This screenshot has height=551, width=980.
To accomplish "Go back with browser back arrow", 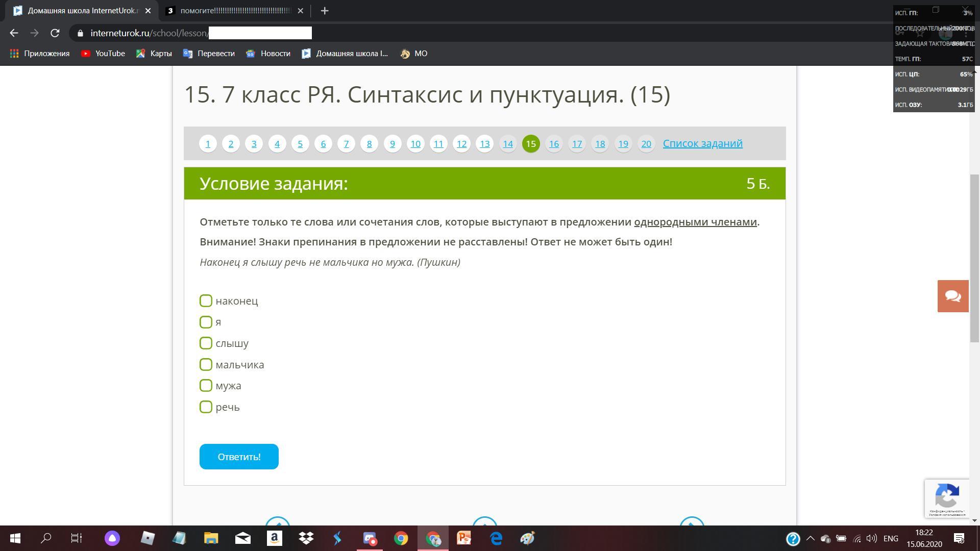I will click(14, 33).
